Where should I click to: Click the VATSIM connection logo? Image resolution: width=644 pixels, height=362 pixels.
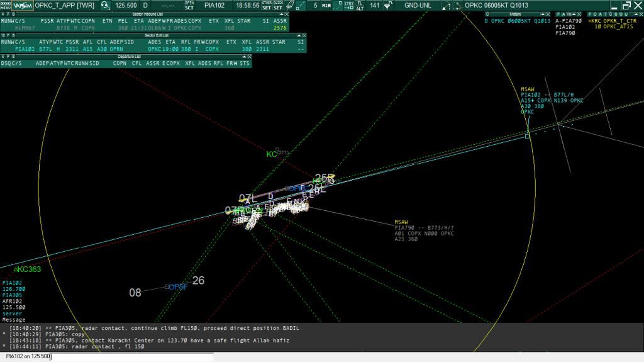tap(23, 6)
